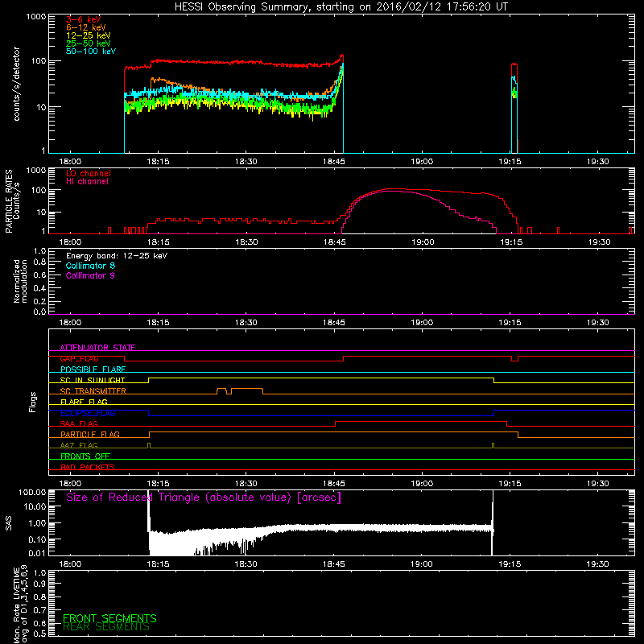
Task: Click the 18:15 tick under the SAS plot
Action: pos(158,564)
